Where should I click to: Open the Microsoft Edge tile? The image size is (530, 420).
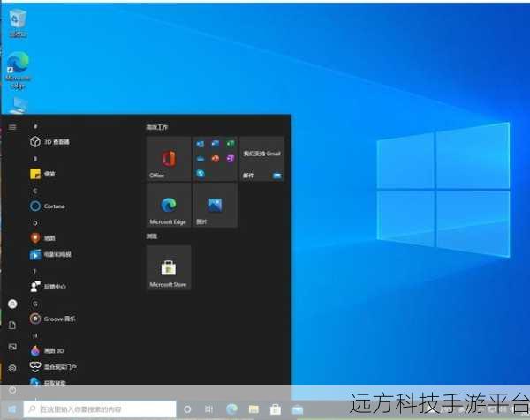169,206
